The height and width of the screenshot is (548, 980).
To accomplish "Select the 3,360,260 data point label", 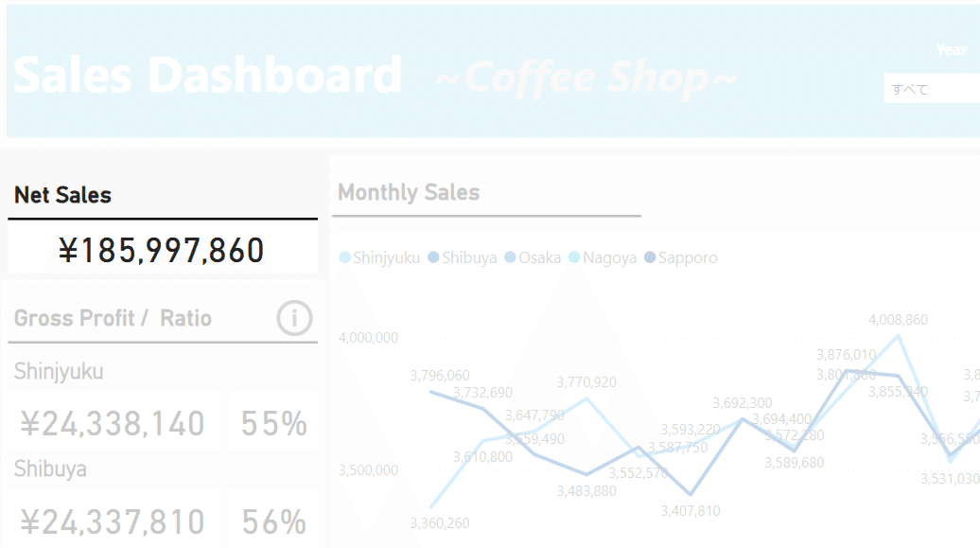I will pos(440,523).
